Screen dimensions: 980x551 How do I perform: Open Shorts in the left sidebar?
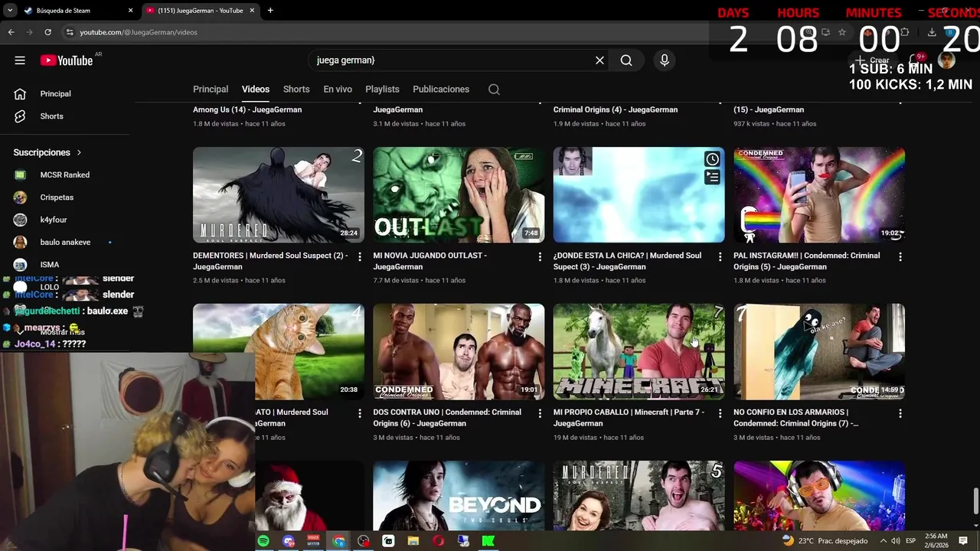click(x=51, y=116)
